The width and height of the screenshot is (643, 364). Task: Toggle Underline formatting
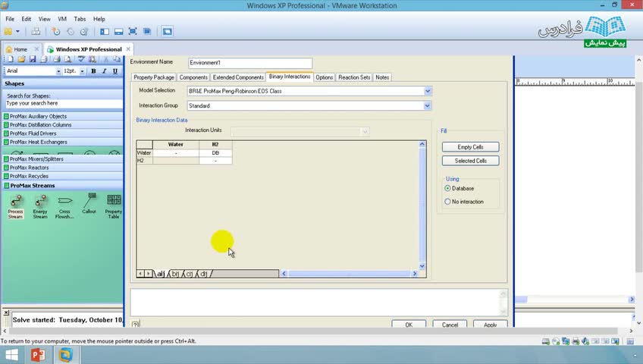115,71
